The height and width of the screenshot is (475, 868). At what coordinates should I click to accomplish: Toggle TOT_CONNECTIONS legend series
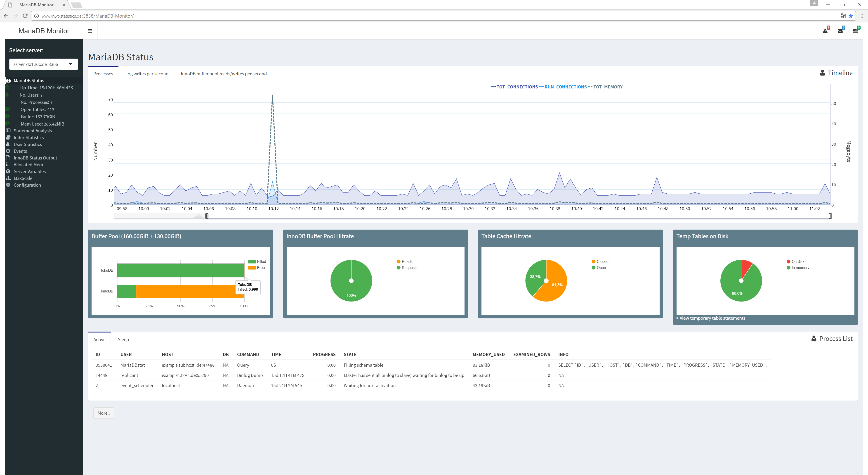point(514,87)
